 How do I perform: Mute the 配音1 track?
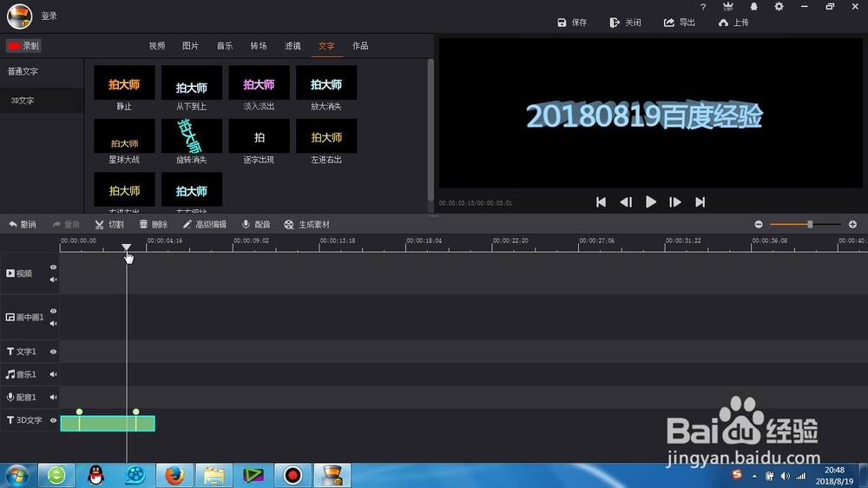(x=53, y=397)
